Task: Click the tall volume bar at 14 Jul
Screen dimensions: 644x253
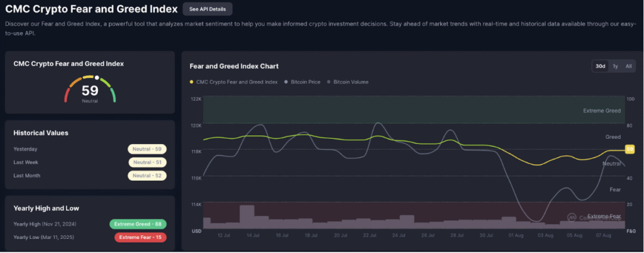Action: pyautogui.click(x=247, y=217)
